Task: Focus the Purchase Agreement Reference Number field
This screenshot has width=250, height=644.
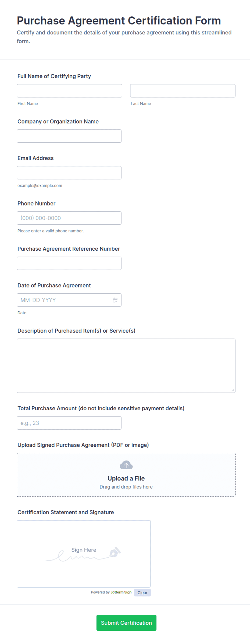Action: pyautogui.click(x=69, y=263)
